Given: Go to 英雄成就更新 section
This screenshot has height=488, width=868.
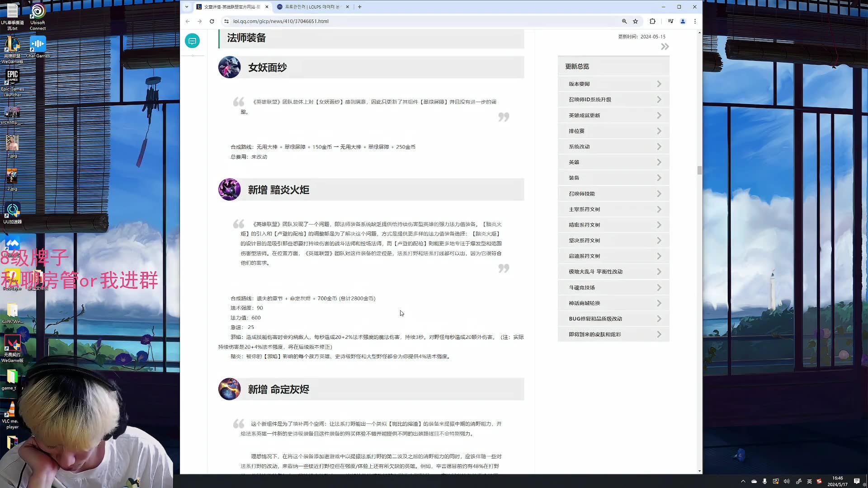Looking at the screenshot, I should 613,115.
